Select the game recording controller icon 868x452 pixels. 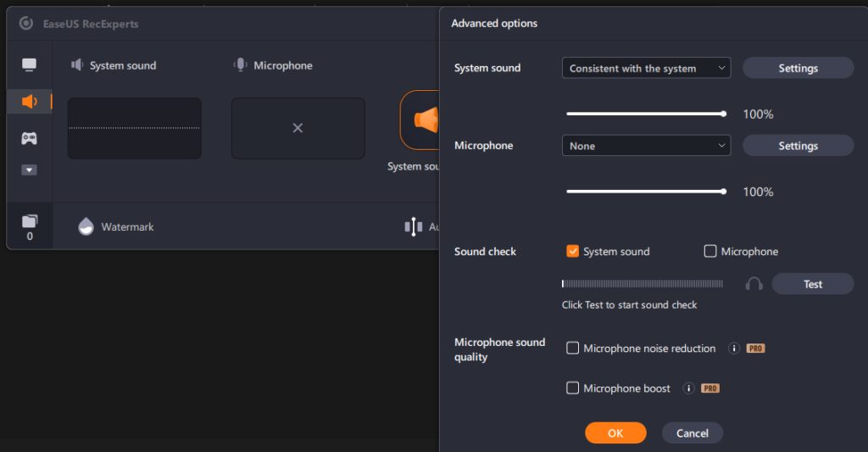point(30,138)
